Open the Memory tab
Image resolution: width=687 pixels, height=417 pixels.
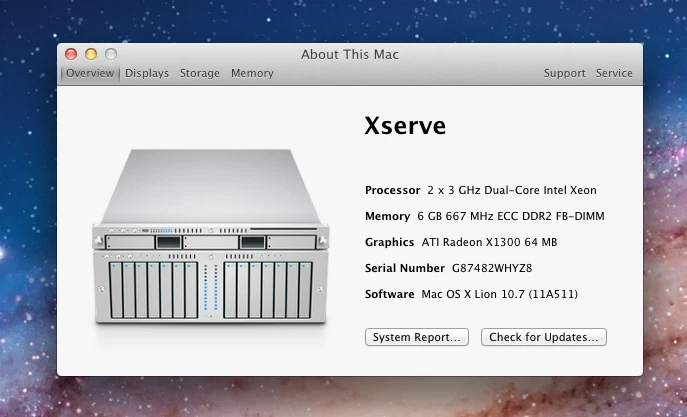252,73
